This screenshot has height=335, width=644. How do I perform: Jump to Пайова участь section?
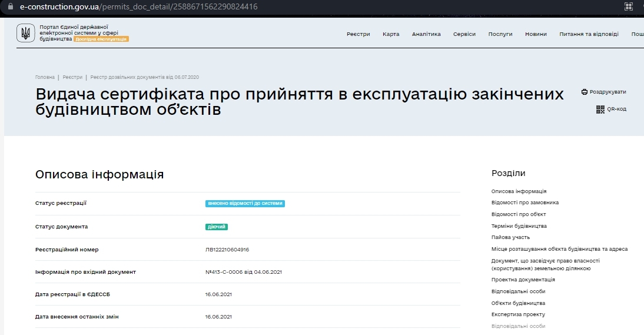510,237
